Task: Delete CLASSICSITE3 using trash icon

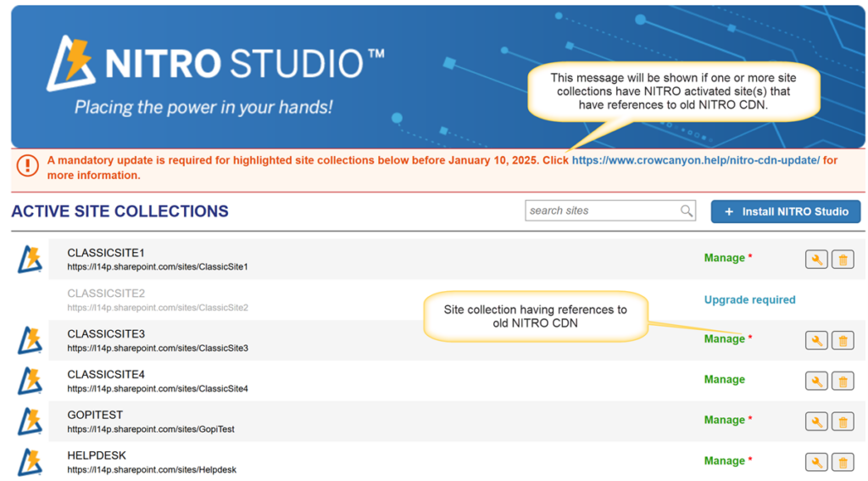Action: tap(843, 340)
